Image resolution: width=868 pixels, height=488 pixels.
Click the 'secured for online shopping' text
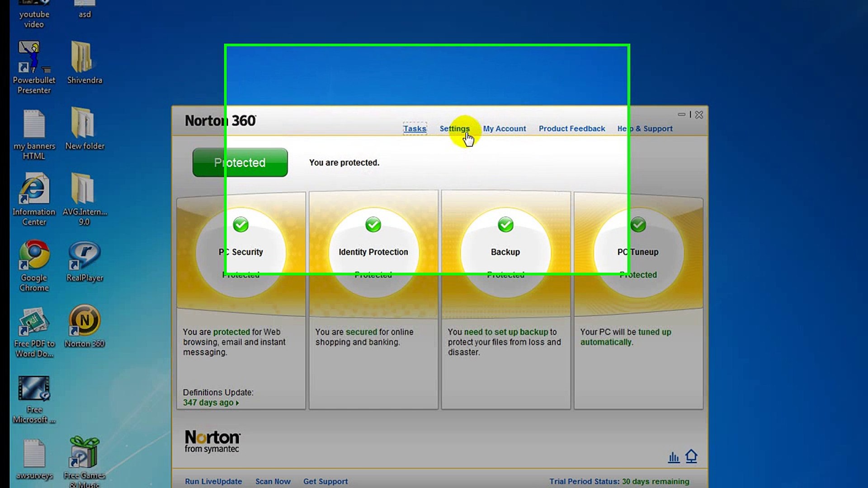point(364,337)
